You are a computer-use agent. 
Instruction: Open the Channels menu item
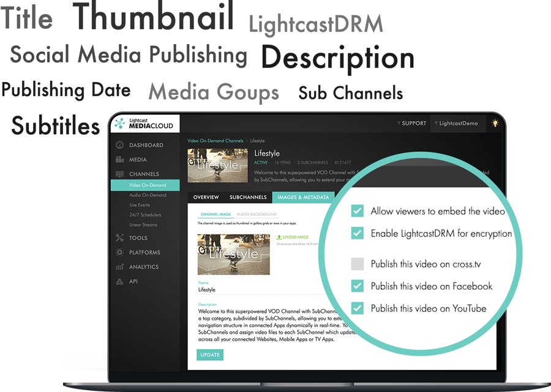coord(144,174)
